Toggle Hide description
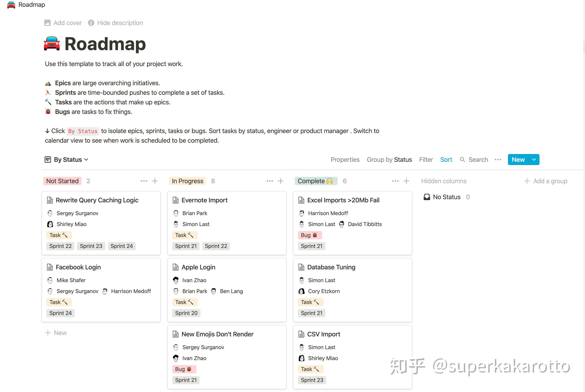 pos(115,23)
